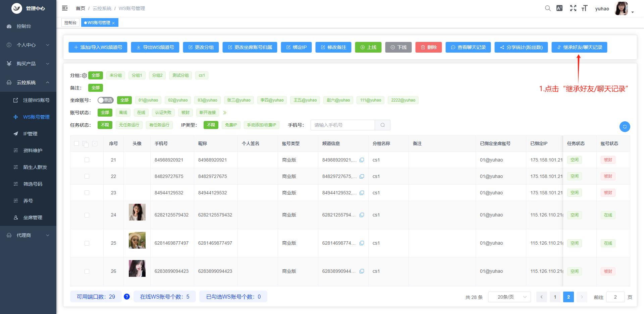The width and height of the screenshot is (644, 314).
Task: Click the blue refresh table button
Action: tap(625, 127)
